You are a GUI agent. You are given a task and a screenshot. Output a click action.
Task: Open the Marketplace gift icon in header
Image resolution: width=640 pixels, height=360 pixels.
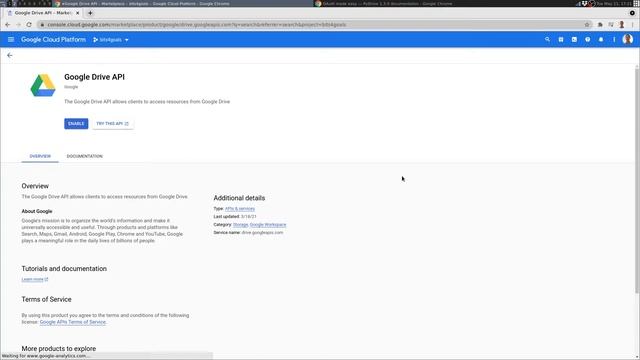[561, 40]
